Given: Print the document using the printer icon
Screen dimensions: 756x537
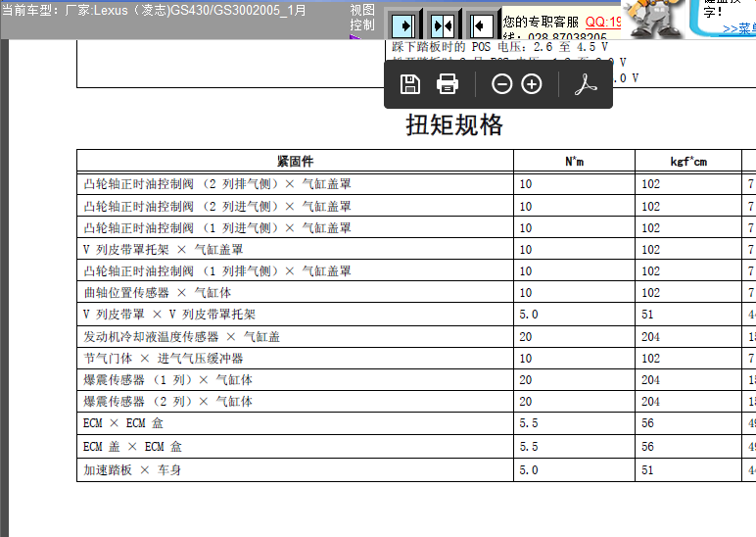Looking at the screenshot, I should point(447,84).
